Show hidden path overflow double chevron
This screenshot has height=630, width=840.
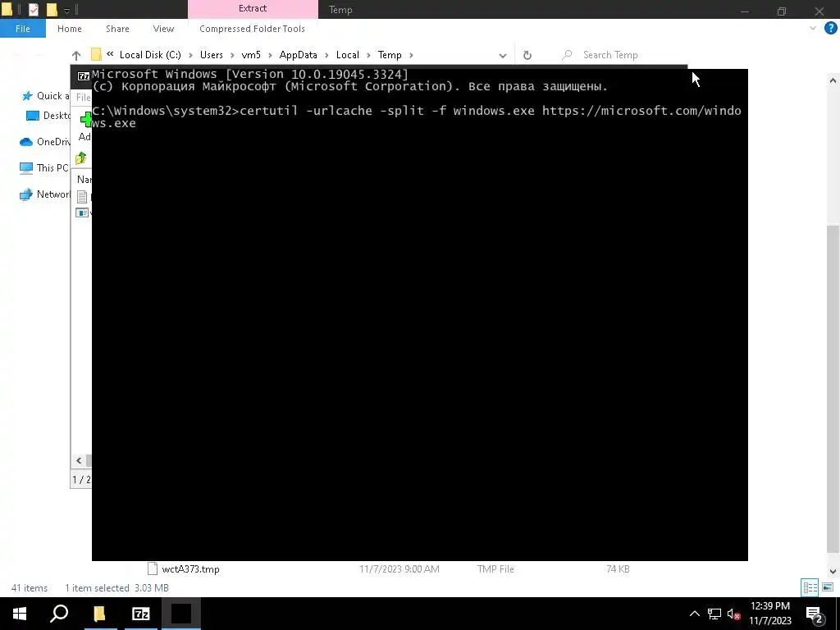(110, 54)
